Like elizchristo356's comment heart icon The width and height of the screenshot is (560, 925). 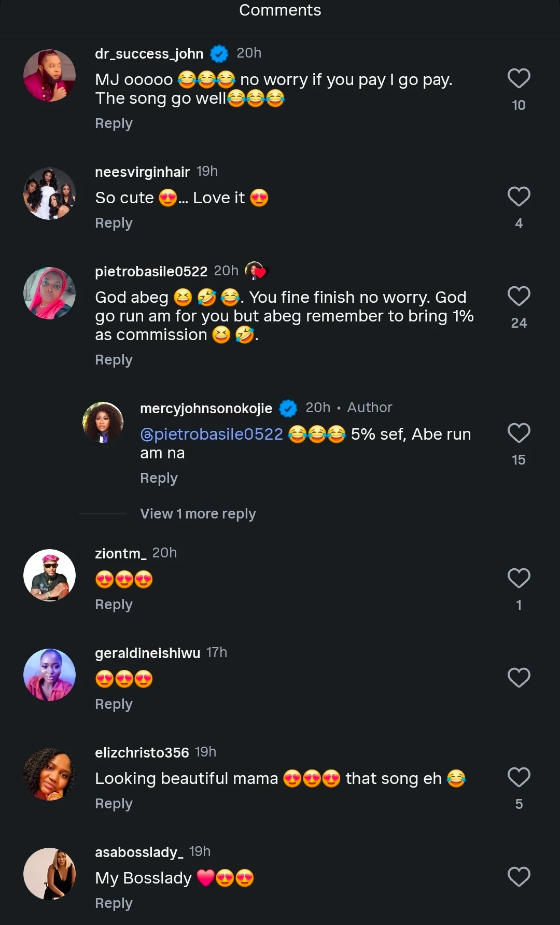pyautogui.click(x=519, y=777)
